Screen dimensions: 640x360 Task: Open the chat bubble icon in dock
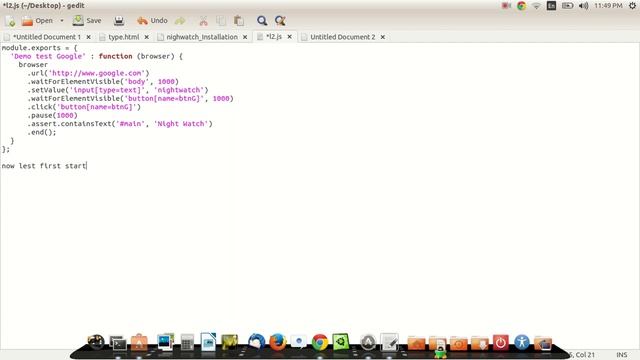click(299, 342)
